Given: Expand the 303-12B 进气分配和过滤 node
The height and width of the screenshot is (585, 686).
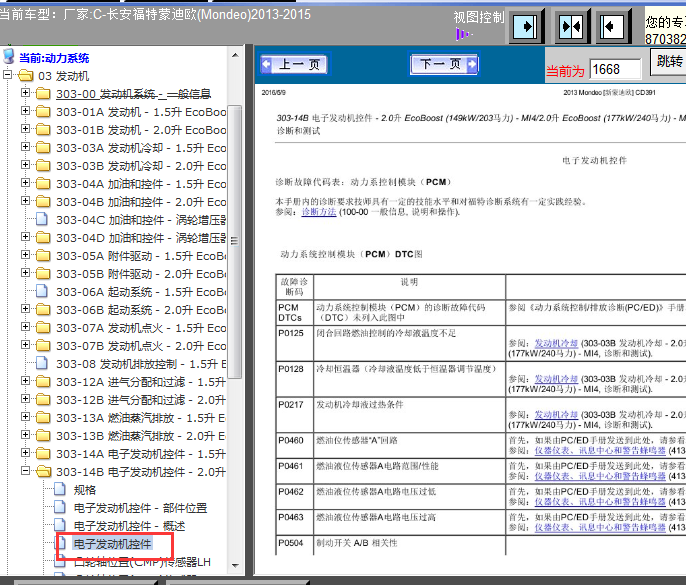Looking at the screenshot, I should coord(25,398).
